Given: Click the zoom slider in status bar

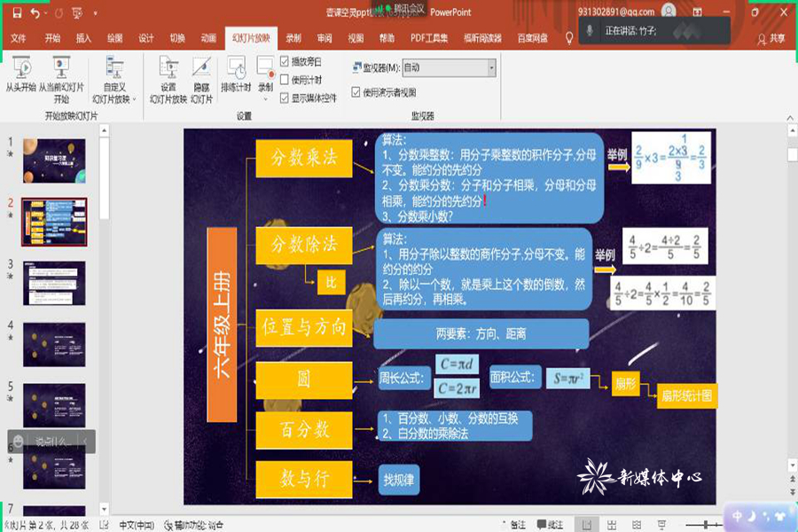Looking at the screenshot, I should [x=707, y=525].
